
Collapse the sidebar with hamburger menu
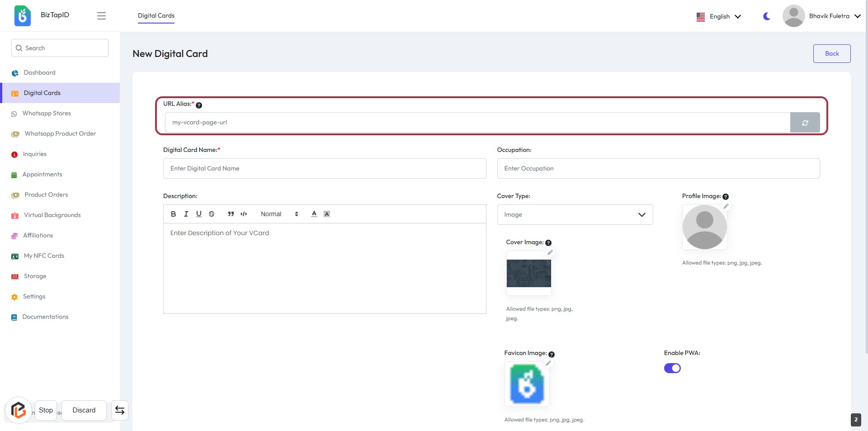(101, 16)
